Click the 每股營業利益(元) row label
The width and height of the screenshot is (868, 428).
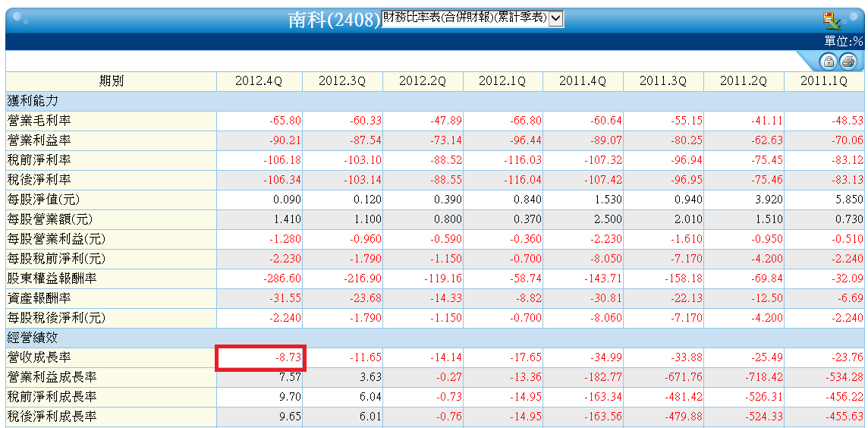point(56,239)
